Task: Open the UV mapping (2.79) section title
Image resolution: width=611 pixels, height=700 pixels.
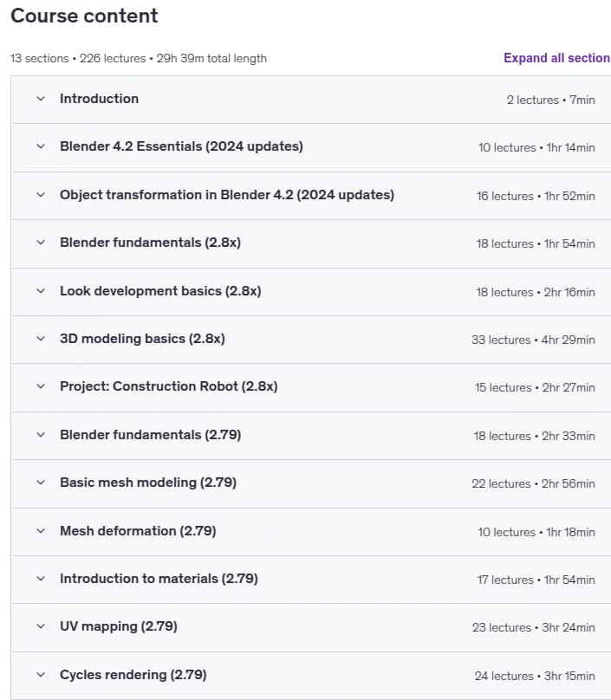Action: (x=119, y=626)
